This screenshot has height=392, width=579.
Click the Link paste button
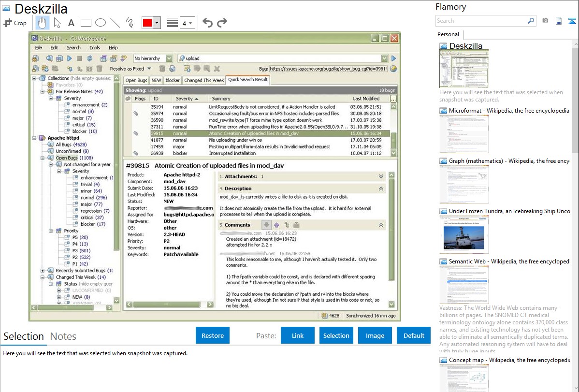[x=298, y=335]
